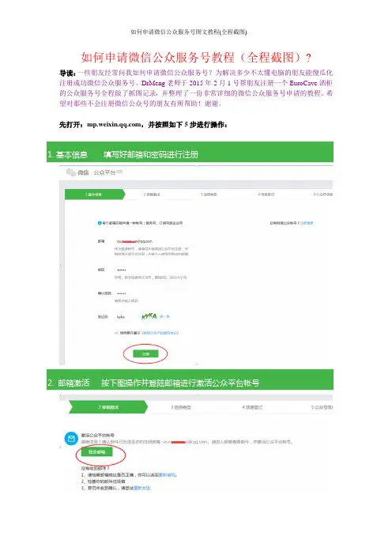Click the green 登录邮箱 login mailbox button

tap(96, 452)
